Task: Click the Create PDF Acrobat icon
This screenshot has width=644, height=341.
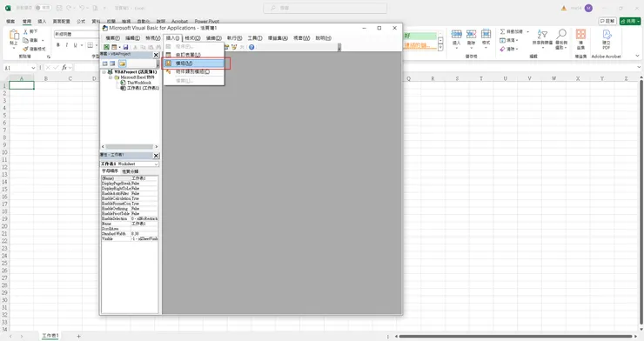Action: click(x=607, y=34)
